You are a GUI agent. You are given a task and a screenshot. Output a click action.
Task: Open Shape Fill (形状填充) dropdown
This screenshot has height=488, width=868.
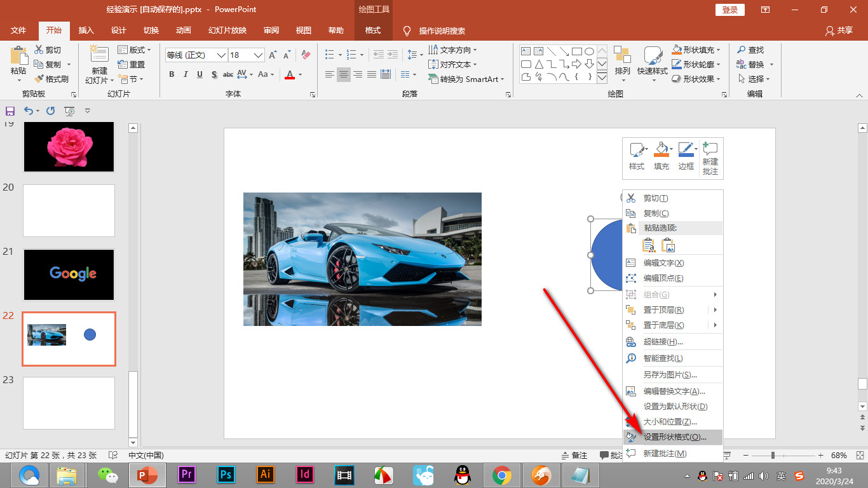pos(718,50)
